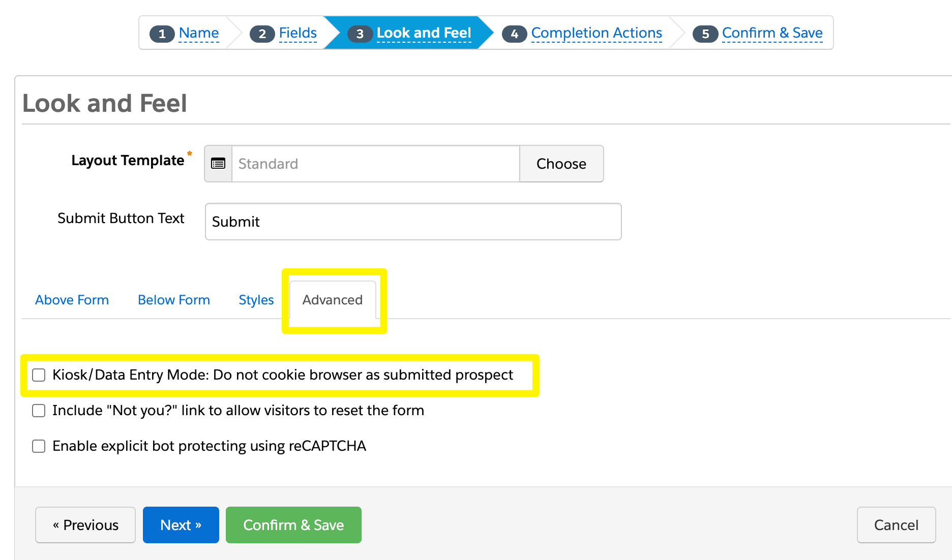Go back with the Previous button

click(x=85, y=525)
